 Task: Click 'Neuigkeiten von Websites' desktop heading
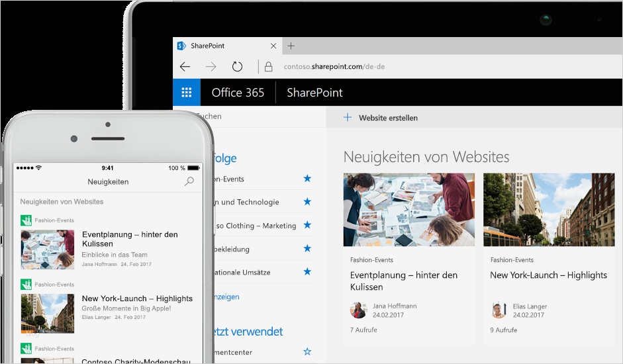click(x=426, y=157)
